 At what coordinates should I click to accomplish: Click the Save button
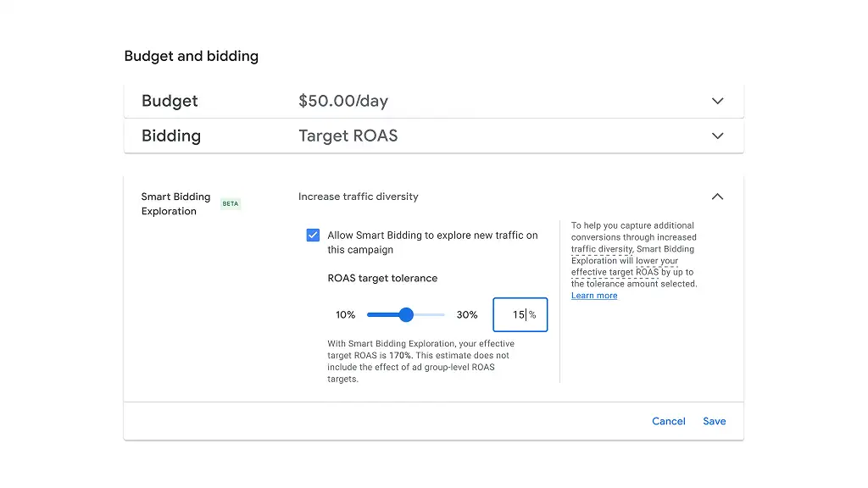(x=714, y=421)
